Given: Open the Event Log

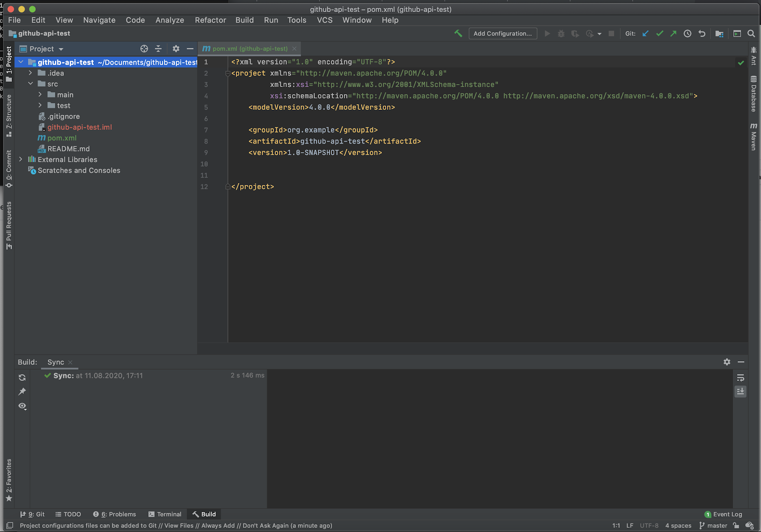Looking at the screenshot, I should [723, 514].
